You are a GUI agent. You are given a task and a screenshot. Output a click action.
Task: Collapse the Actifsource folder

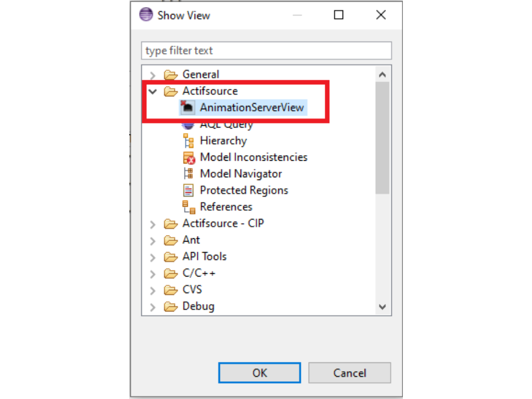point(154,91)
